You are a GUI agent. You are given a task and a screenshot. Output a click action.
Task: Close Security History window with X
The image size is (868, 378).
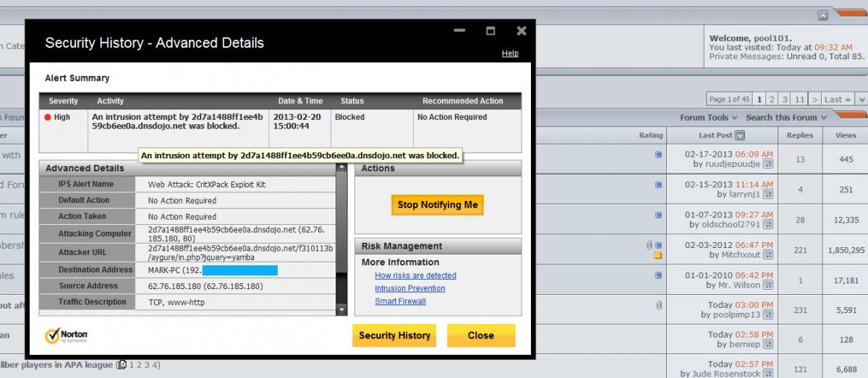[522, 31]
